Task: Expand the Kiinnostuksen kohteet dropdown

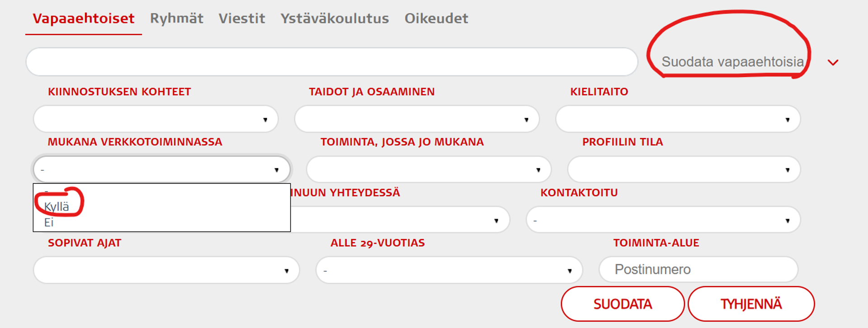Action: pyautogui.click(x=156, y=119)
